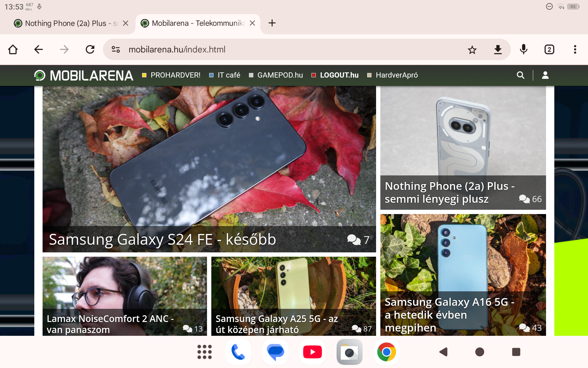Click the Lamax NoiseComfort 2 ANC headline
This screenshot has height=368, width=588.
pyautogui.click(x=110, y=324)
